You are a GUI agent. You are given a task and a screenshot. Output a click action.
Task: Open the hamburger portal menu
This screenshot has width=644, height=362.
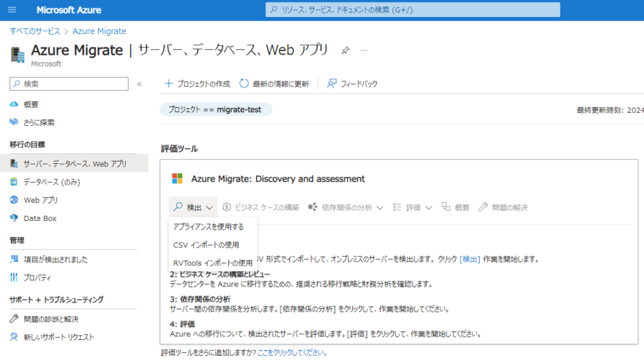click(12, 9)
